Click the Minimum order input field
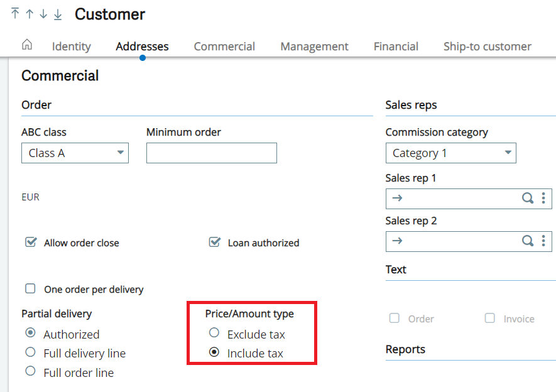This screenshot has height=392, width=556. pos(211,153)
